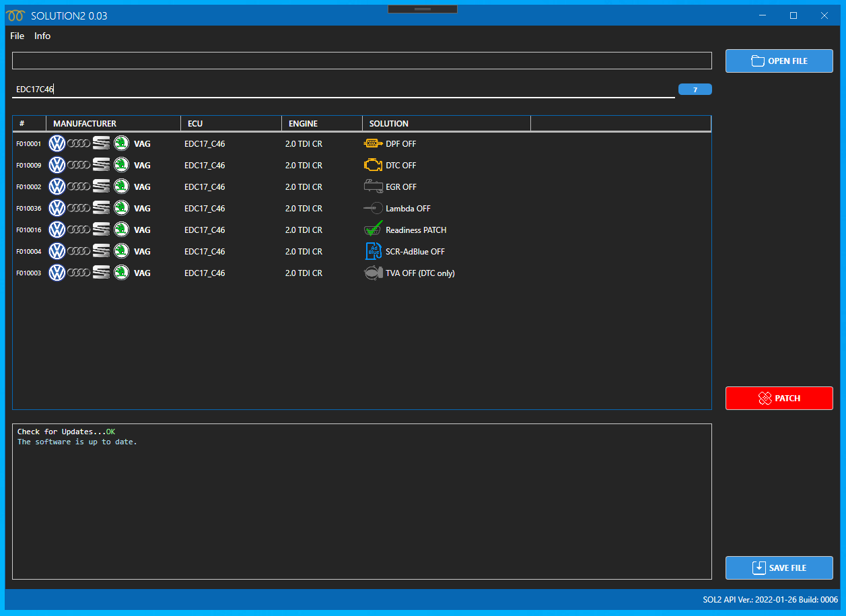Click 2.0 TDI CR in the DTC OFF row
Viewport: 846px width, 616px height.
pos(304,166)
